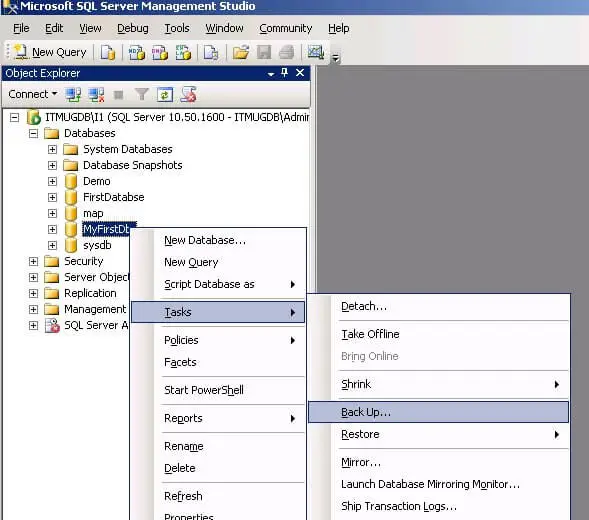The width and height of the screenshot is (589, 520).
Task: Click the Save disk icon
Action: (x=264, y=52)
